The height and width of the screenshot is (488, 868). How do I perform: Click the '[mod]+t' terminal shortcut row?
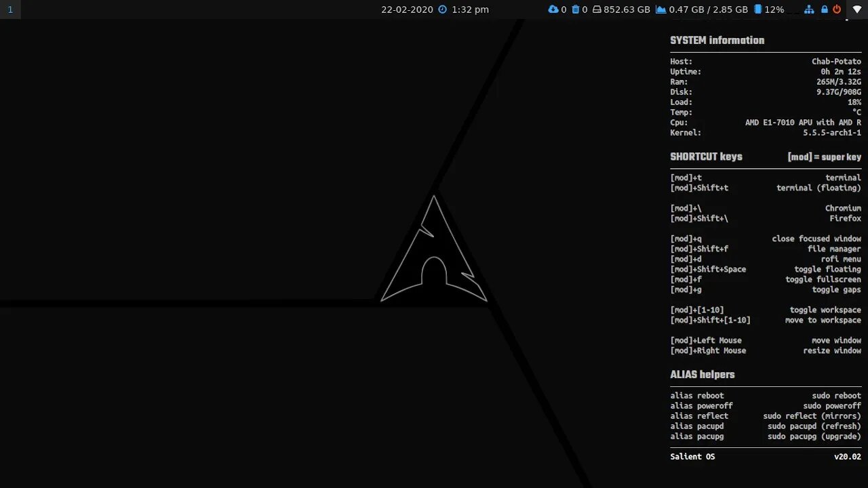tap(766, 178)
